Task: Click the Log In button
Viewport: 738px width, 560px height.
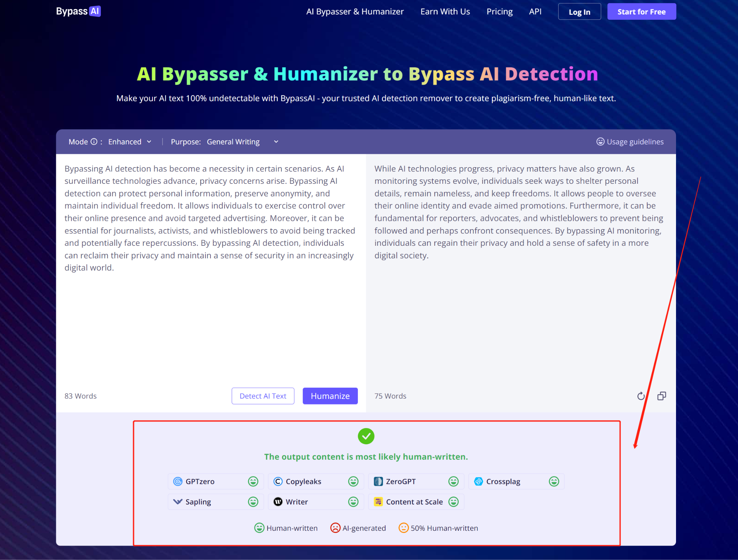Action: 579,11
